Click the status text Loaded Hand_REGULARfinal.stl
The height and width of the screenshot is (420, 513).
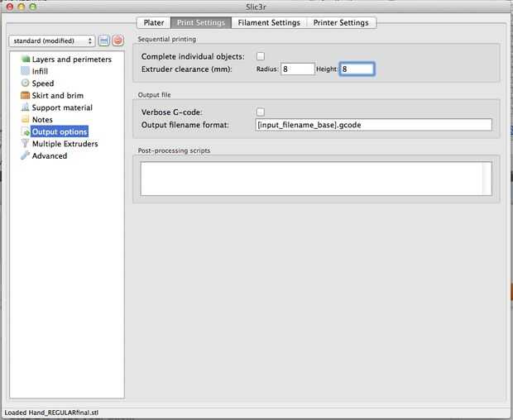(x=51, y=413)
